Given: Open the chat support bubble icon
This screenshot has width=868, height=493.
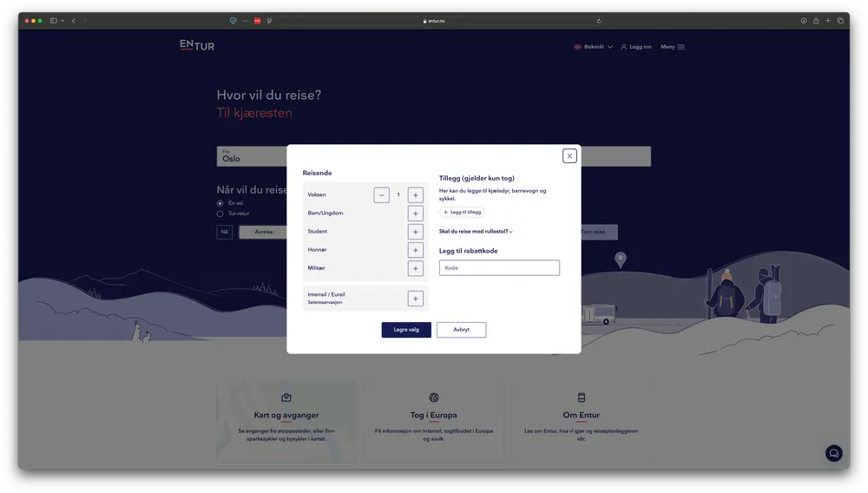Looking at the screenshot, I should click(x=833, y=453).
